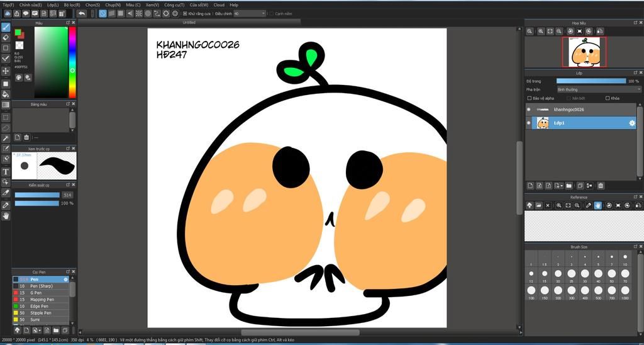This screenshot has height=345, width=644.
Task: Select the Eraser tool
Action: click(x=6, y=37)
